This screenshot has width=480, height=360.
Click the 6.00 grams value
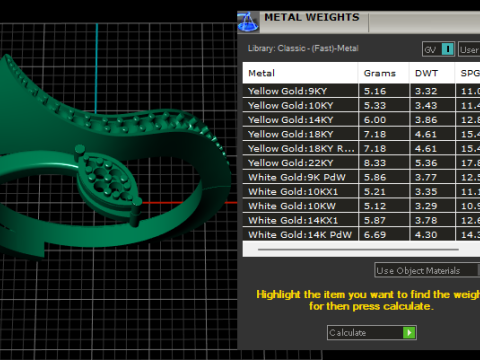375,120
